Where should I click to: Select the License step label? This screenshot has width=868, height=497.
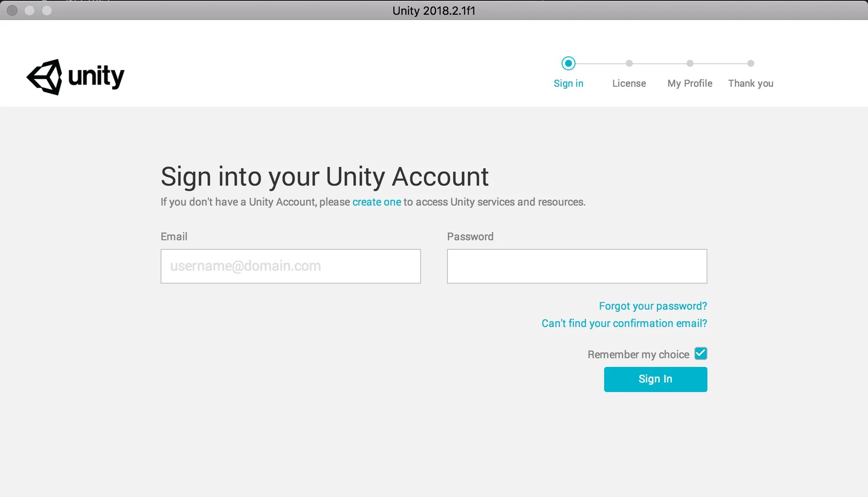629,83
